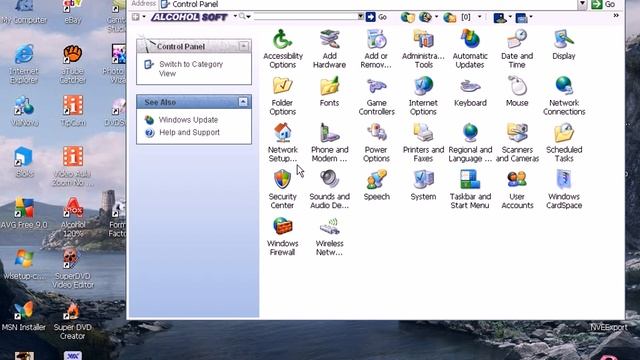This screenshot has width=640, height=360.
Task: Open Super DVD Creator shortcut
Action: point(72,320)
